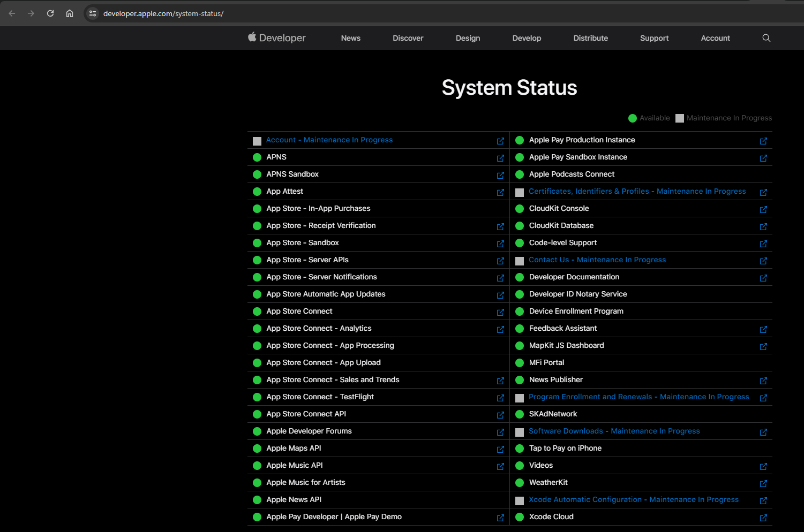
Task: Open the Discover menu item
Action: tap(408, 38)
